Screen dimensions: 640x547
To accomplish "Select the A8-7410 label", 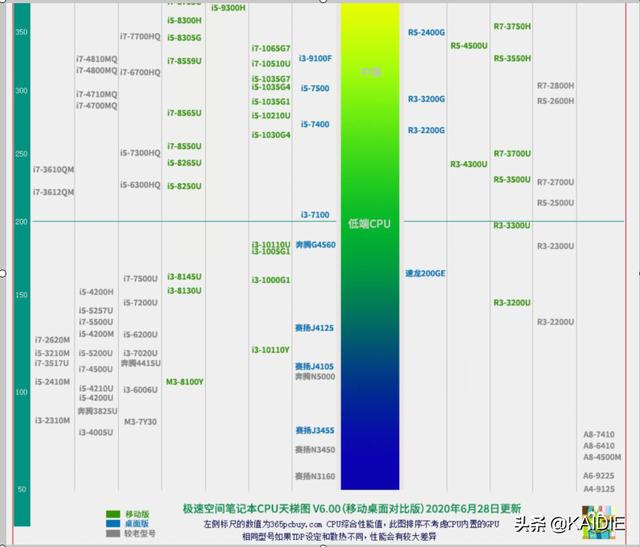I will click(598, 434).
